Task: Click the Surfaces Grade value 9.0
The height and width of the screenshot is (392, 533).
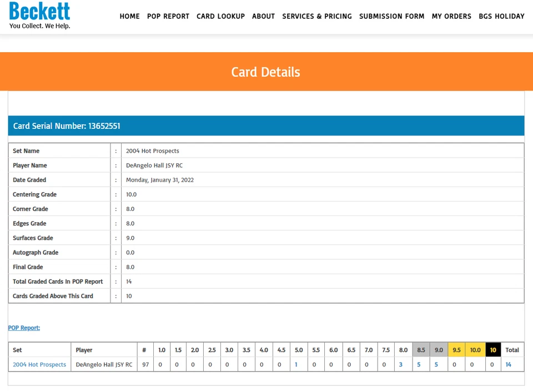Action: [130, 238]
